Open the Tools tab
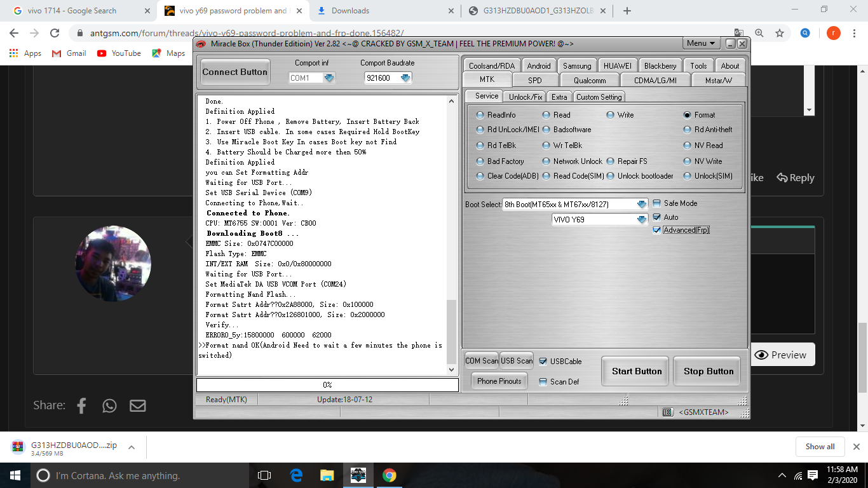Viewport: 868px width, 488px height. [x=698, y=65]
